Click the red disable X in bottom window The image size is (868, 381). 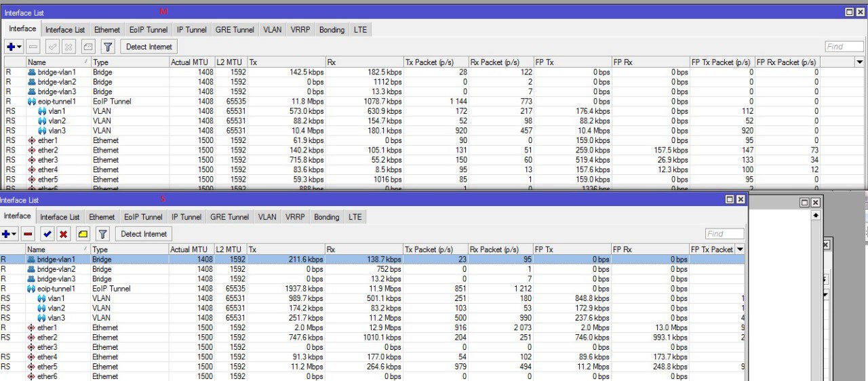(x=64, y=234)
